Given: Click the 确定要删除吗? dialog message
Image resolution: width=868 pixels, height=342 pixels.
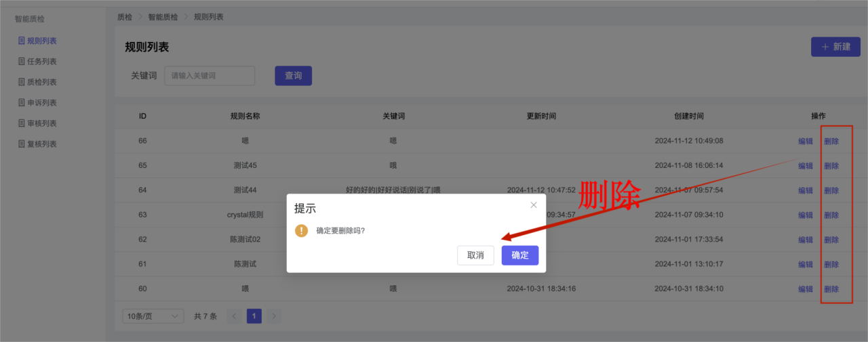Looking at the screenshot, I should 340,231.
